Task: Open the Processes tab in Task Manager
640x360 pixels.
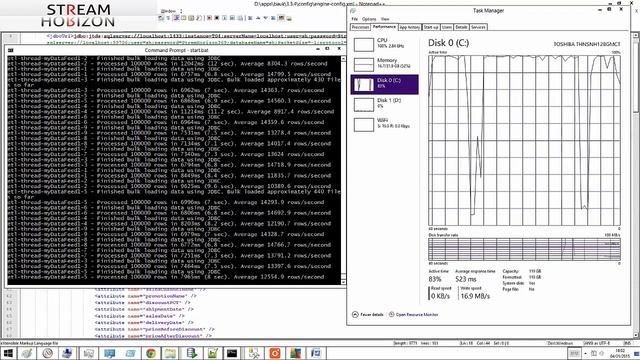Action: [360, 27]
